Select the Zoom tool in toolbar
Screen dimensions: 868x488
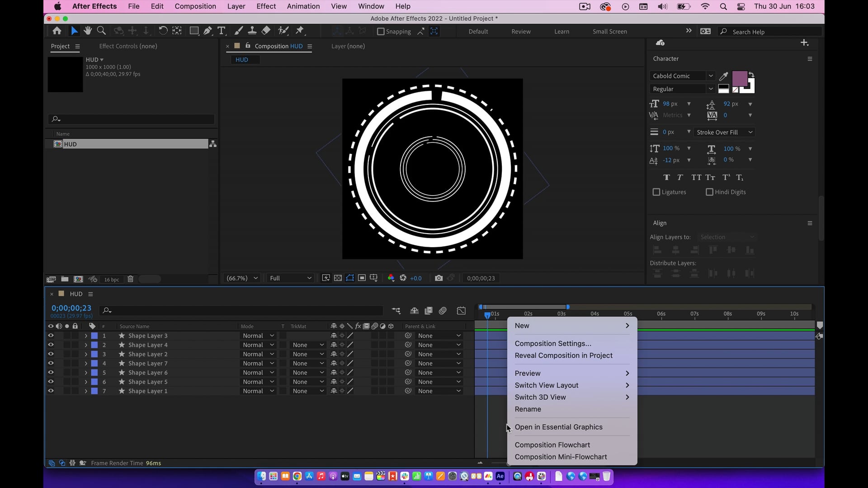click(102, 31)
